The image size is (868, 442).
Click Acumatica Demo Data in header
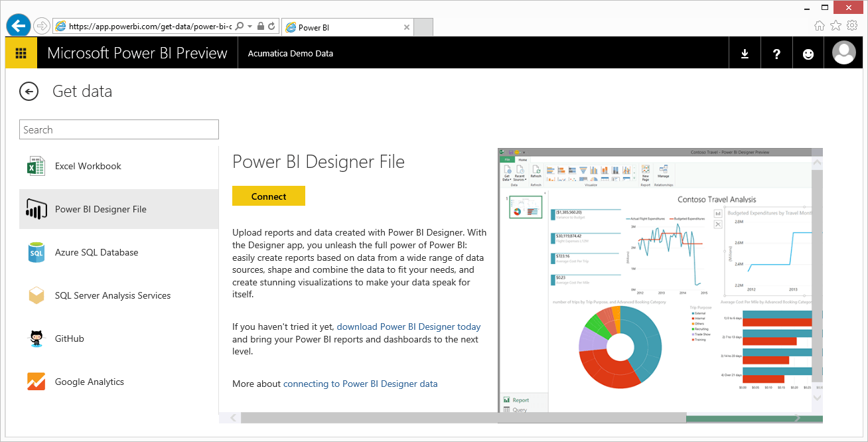(291, 54)
